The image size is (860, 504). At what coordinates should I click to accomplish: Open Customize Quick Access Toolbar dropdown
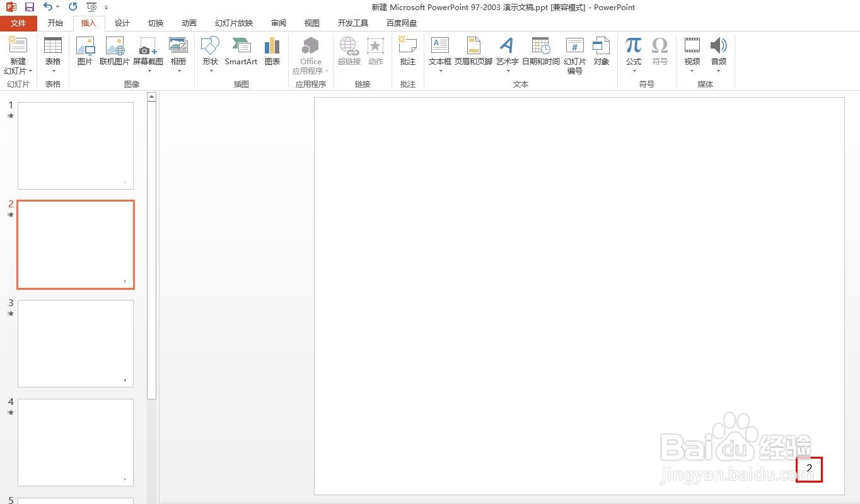[106, 8]
